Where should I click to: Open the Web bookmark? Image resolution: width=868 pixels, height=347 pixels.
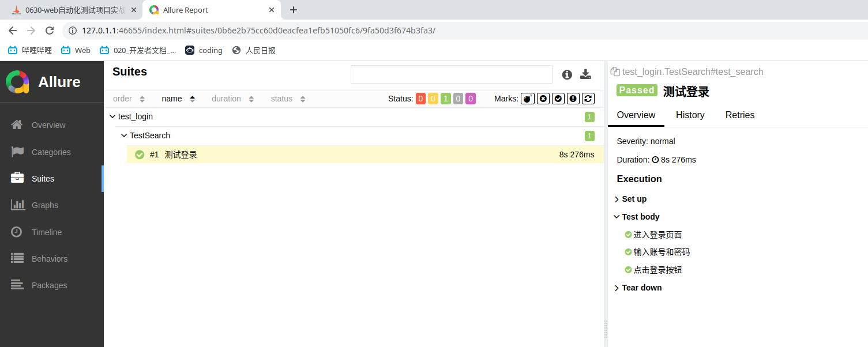76,50
